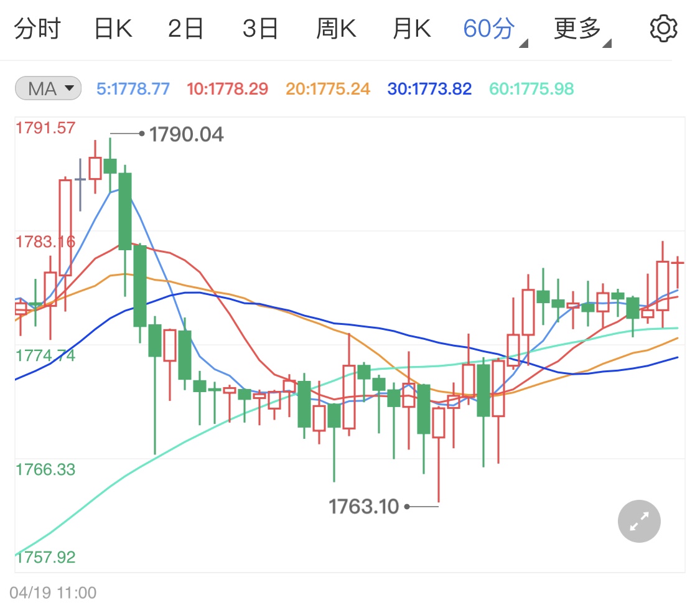Click the MA30 value 30:1773.82

[x=429, y=89]
